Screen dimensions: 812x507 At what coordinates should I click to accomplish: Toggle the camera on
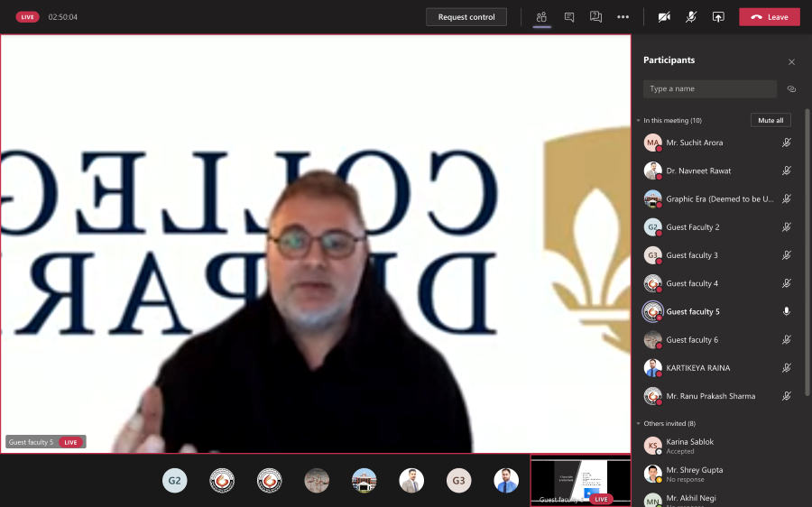click(x=664, y=17)
